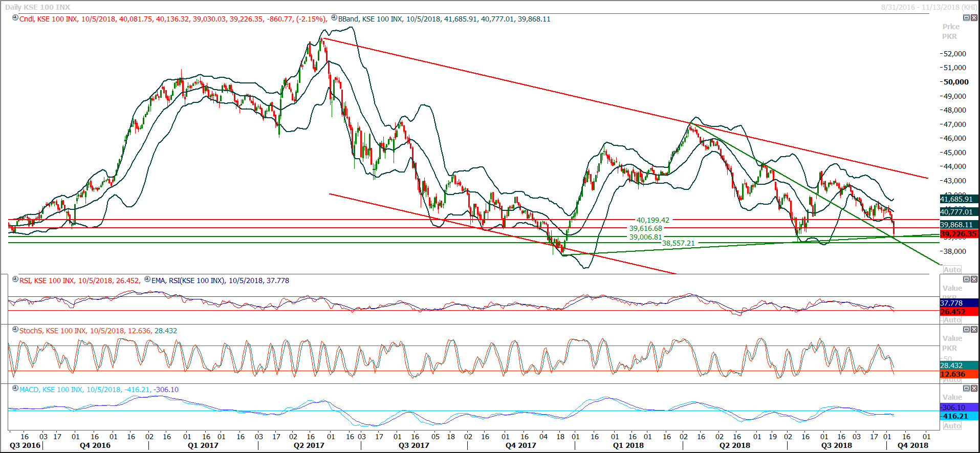Click the Q3 2017 time axis label
This screenshot has height=453, width=980.
tap(414, 445)
